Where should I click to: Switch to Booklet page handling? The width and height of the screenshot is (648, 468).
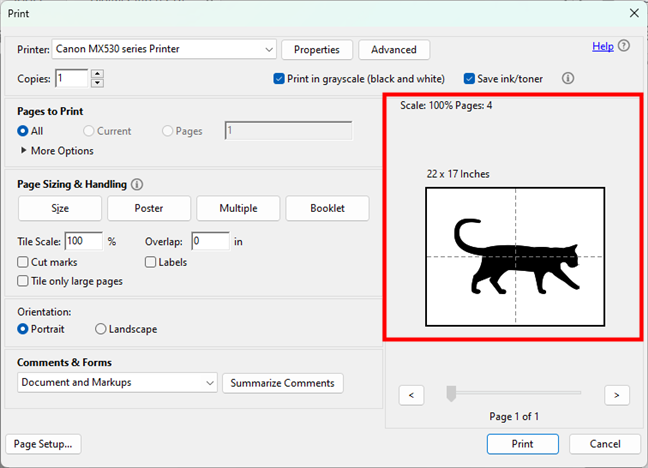pyautogui.click(x=327, y=208)
